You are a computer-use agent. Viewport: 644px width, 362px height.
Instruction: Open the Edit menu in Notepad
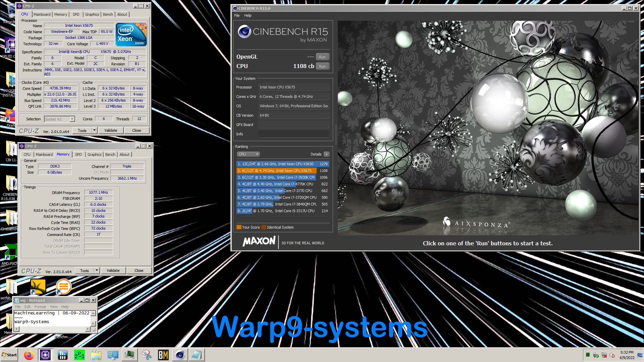(28, 307)
